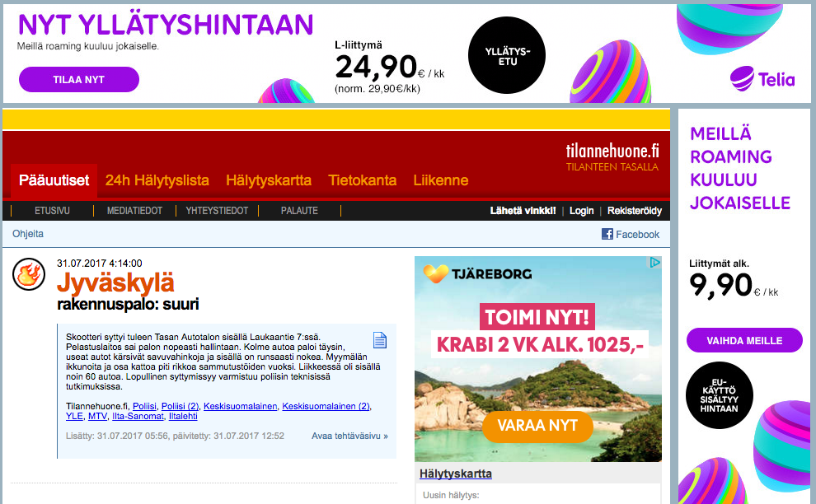
Task: Click the timestamp 31.07.2017 4:14:00
Action: coord(100,264)
